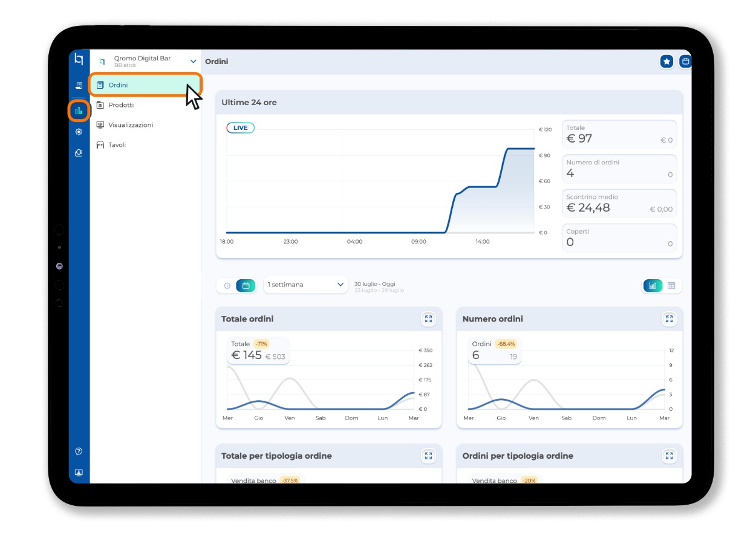Click the 14:00 label on the live chart axis
Image resolution: width=756 pixels, height=556 pixels.
[x=483, y=242]
